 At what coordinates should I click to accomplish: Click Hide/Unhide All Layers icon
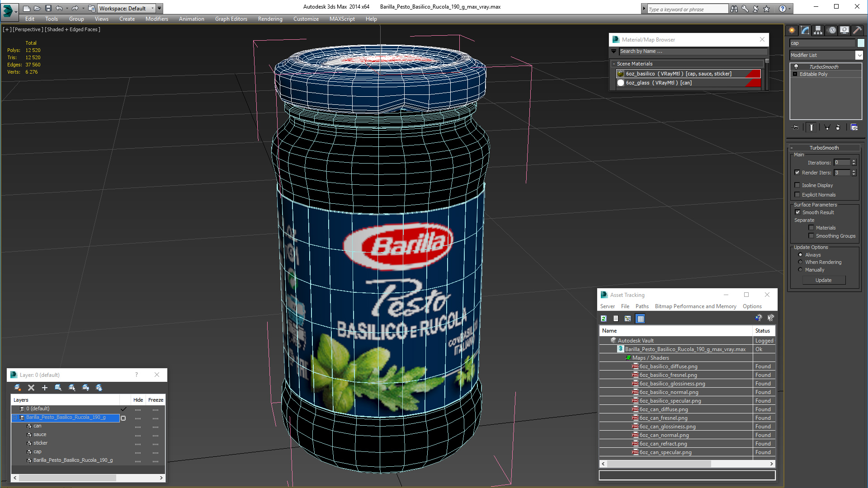(x=85, y=388)
